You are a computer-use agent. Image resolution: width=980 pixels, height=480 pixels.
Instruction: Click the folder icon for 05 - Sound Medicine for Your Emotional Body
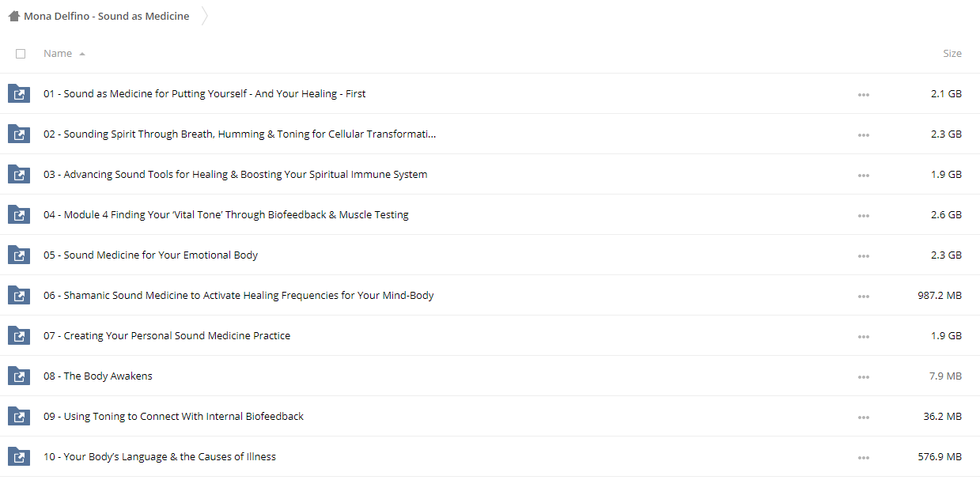pyautogui.click(x=18, y=255)
